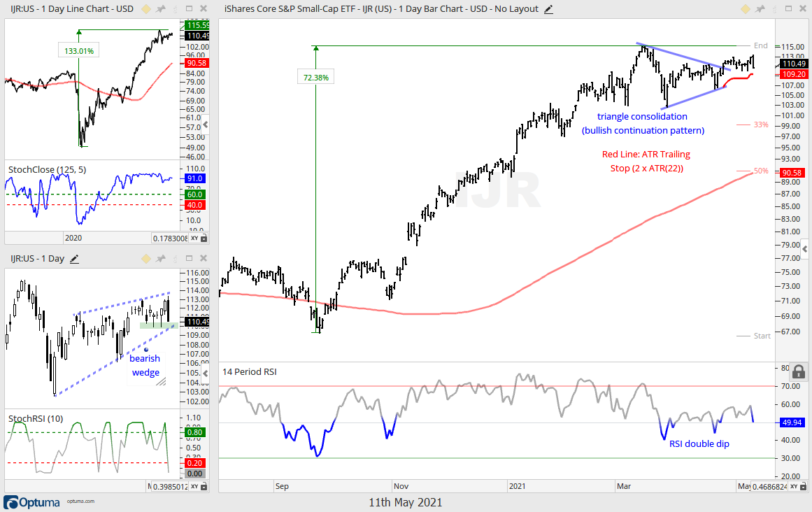Click the '11th May 2021' date text
The height and width of the screenshot is (512, 812).
tap(406, 502)
